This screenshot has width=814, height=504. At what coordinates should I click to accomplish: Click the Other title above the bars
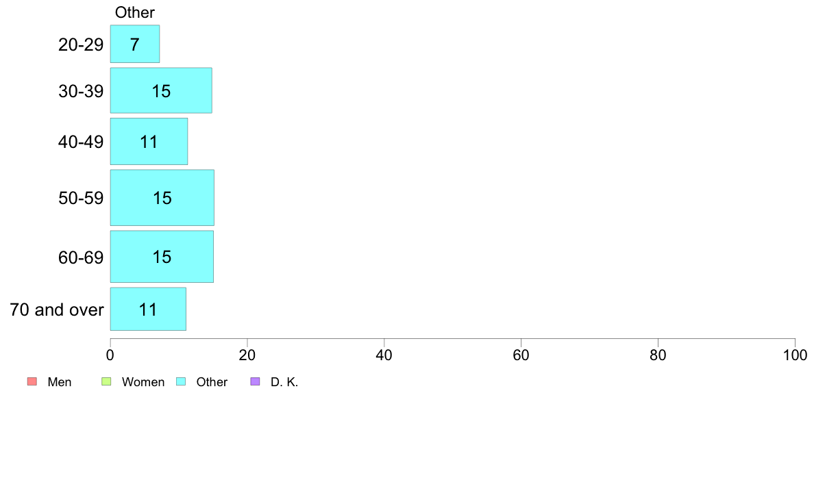click(135, 12)
